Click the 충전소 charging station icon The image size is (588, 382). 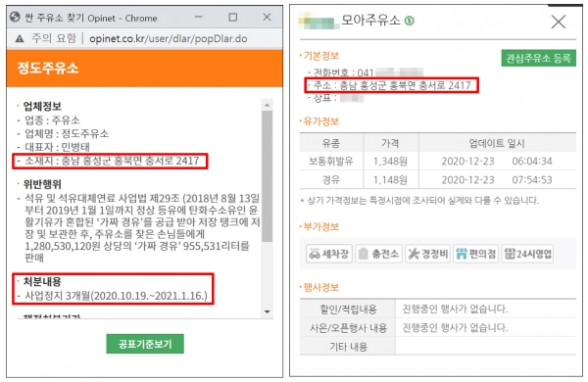point(378,254)
